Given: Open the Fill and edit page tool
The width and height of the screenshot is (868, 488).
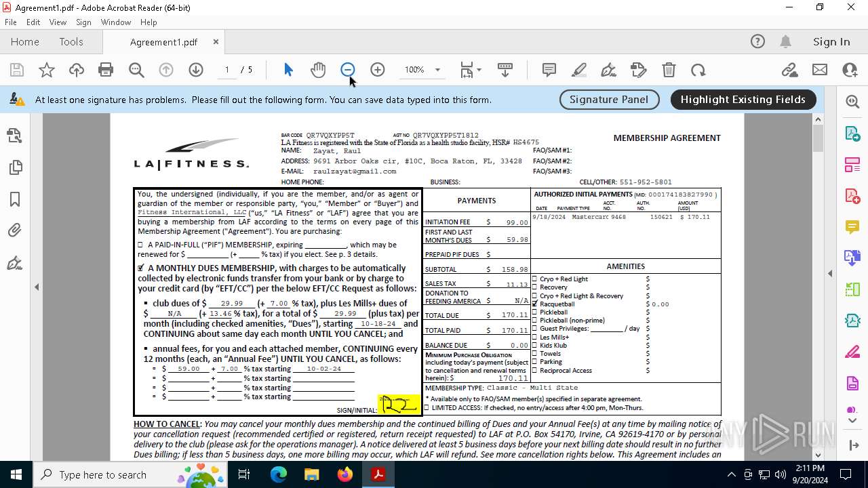Looking at the screenshot, I should point(639,70).
